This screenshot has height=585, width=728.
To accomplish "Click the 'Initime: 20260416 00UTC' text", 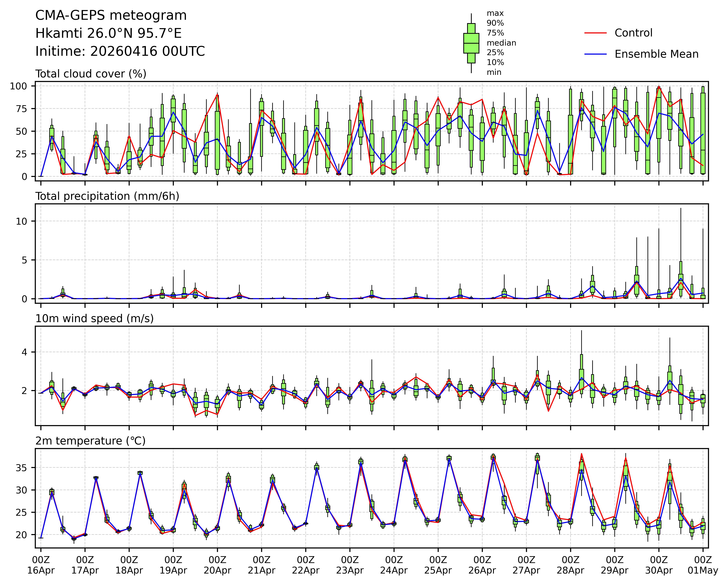I will (x=120, y=51).
